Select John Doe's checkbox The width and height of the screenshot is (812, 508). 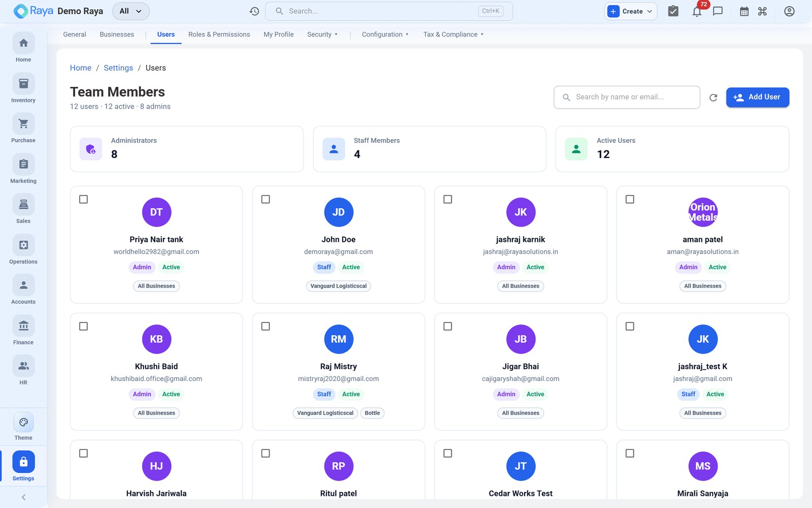point(265,200)
